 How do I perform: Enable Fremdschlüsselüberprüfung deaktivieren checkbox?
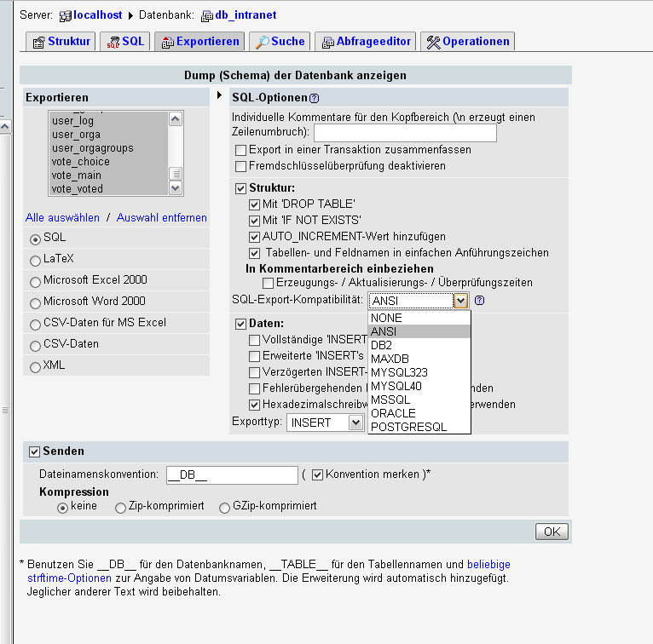coord(240,166)
